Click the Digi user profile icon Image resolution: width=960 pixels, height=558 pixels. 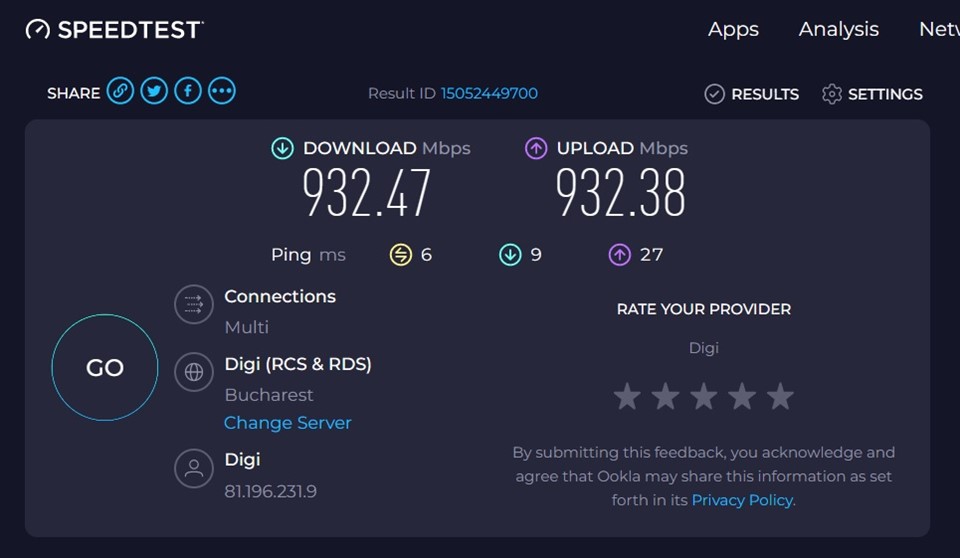pos(194,468)
